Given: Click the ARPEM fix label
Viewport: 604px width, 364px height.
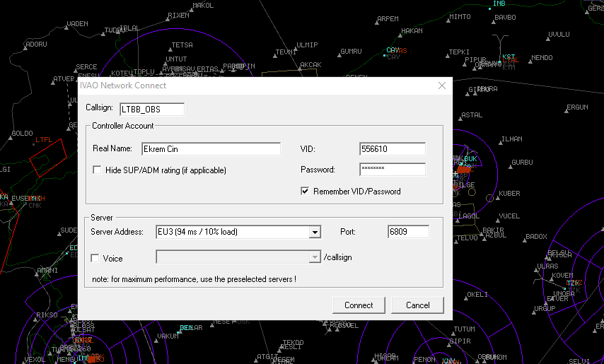Looking at the screenshot, I should coord(388,19).
